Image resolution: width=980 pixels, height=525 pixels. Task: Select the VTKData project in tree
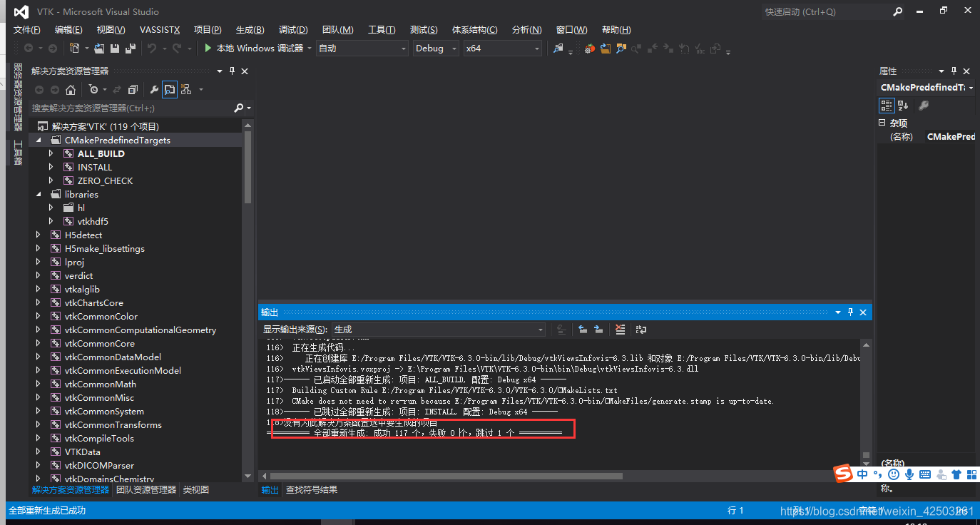pyautogui.click(x=82, y=452)
